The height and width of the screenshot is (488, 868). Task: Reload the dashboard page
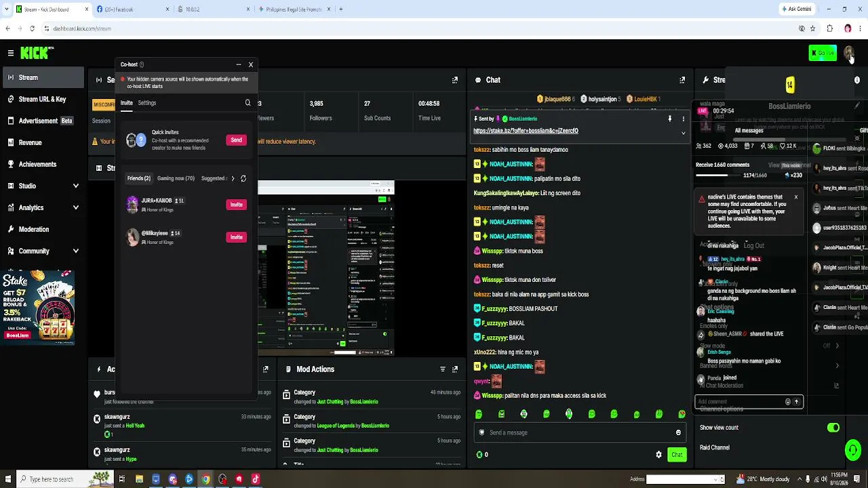[x=32, y=28]
